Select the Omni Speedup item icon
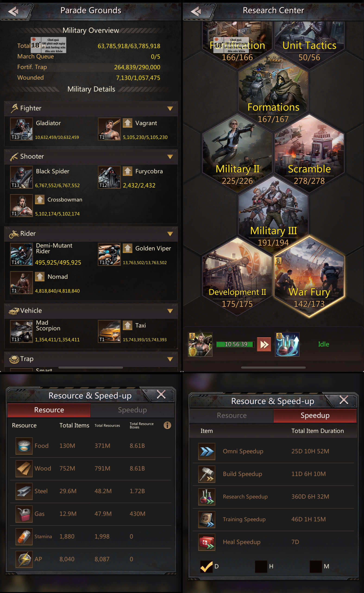 coord(207,451)
